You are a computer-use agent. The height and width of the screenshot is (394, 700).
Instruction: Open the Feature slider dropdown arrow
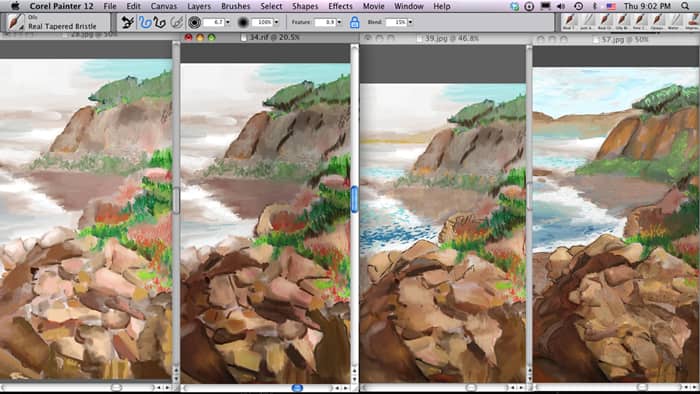coord(339,22)
